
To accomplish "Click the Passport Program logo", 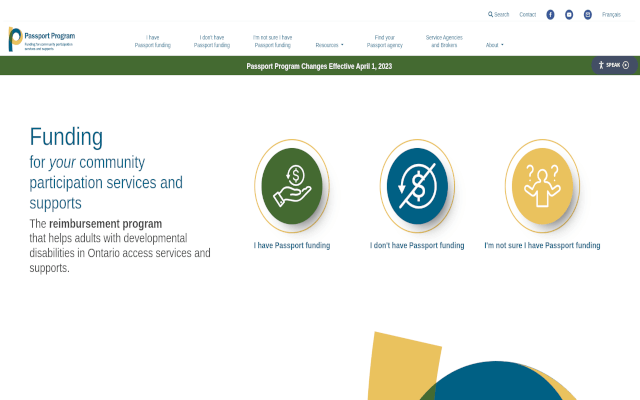I will point(40,40).
